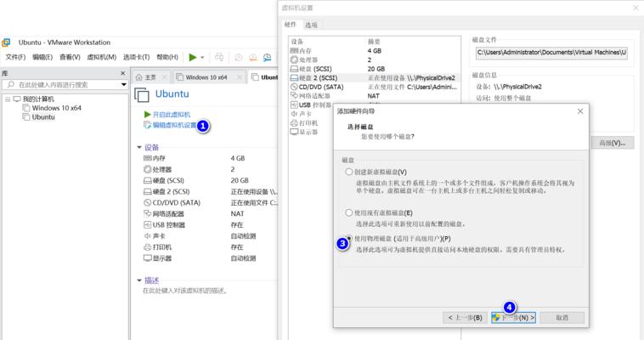Open the dropdown arrow beside the play button

tap(202, 58)
